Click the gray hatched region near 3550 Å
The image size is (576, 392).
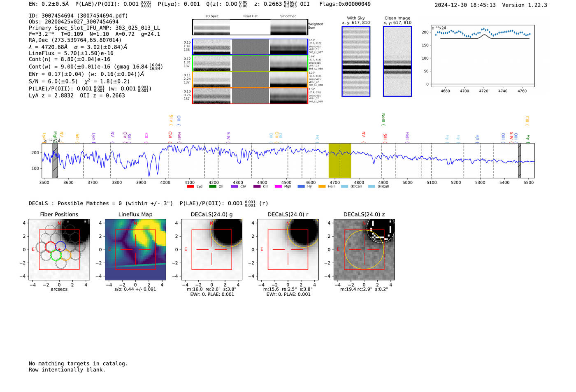click(x=55, y=160)
